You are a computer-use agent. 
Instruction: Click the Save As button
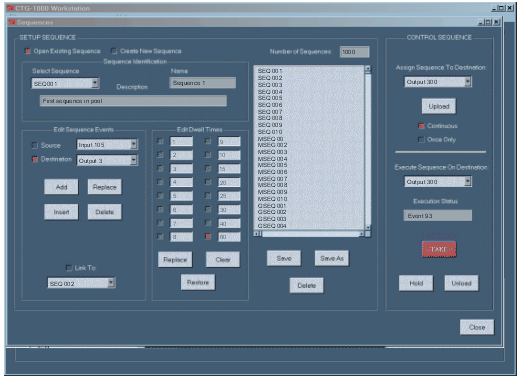coord(332,258)
